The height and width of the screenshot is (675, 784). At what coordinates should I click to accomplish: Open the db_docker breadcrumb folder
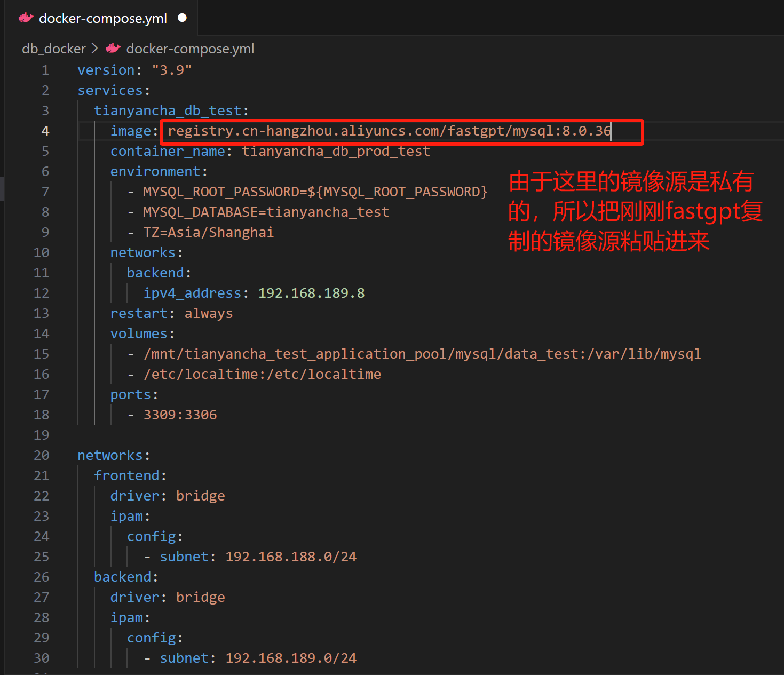point(53,49)
